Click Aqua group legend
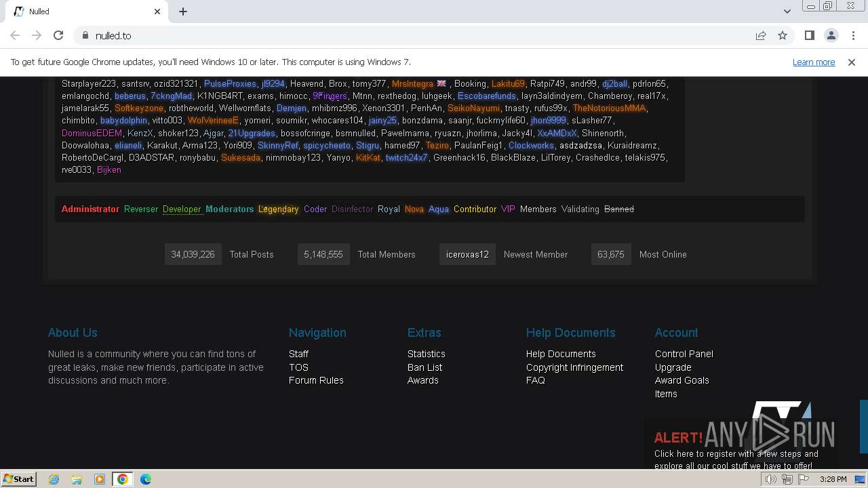Screen dimensions: 868x488 (x=439, y=209)
